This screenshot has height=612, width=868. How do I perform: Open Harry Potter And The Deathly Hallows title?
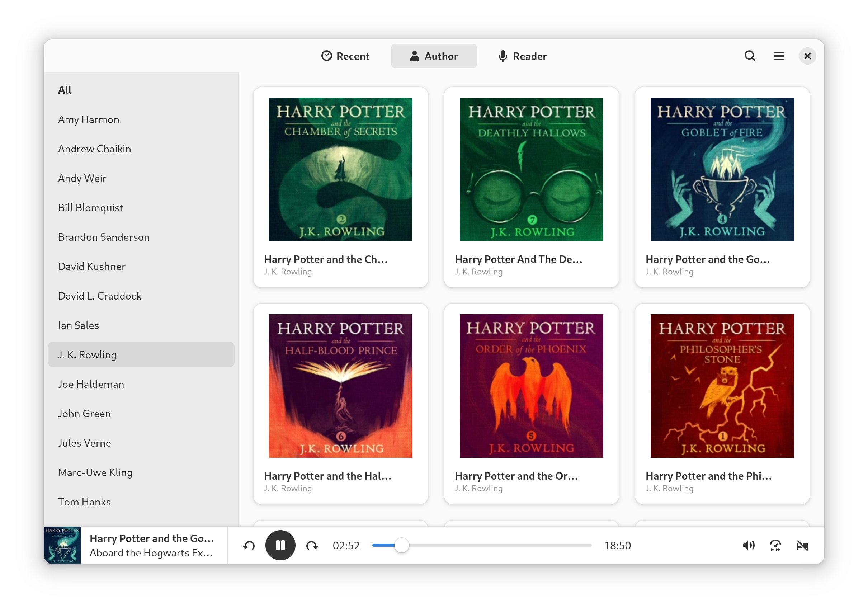coord(518,259)
